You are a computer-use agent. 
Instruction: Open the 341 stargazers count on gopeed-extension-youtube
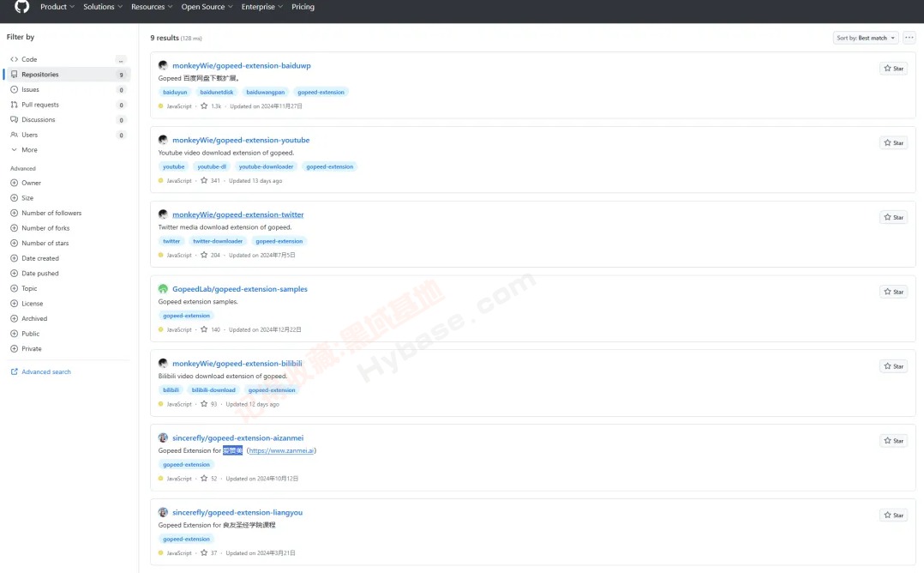tap(210, 180)
